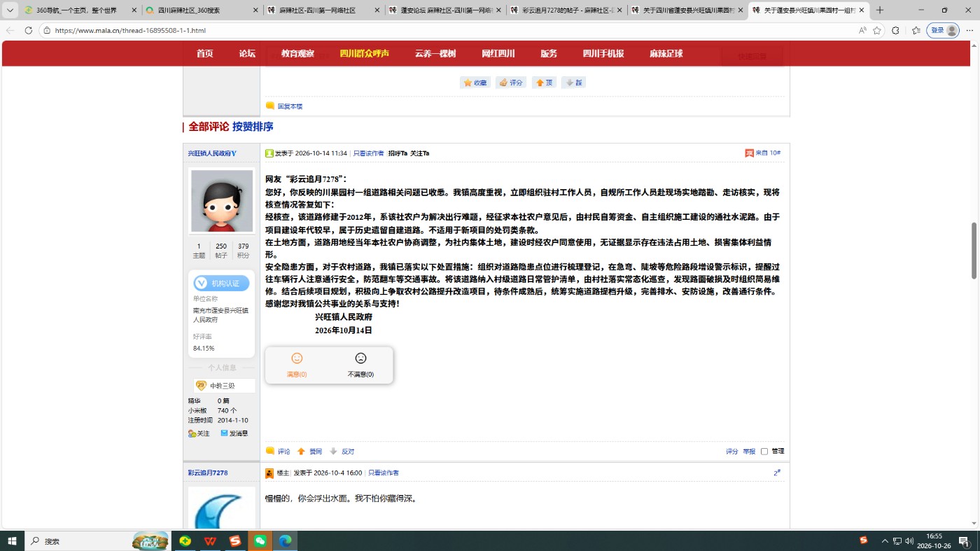Open 兴旺镇人民政府 user profile link

tap(212, 153)
